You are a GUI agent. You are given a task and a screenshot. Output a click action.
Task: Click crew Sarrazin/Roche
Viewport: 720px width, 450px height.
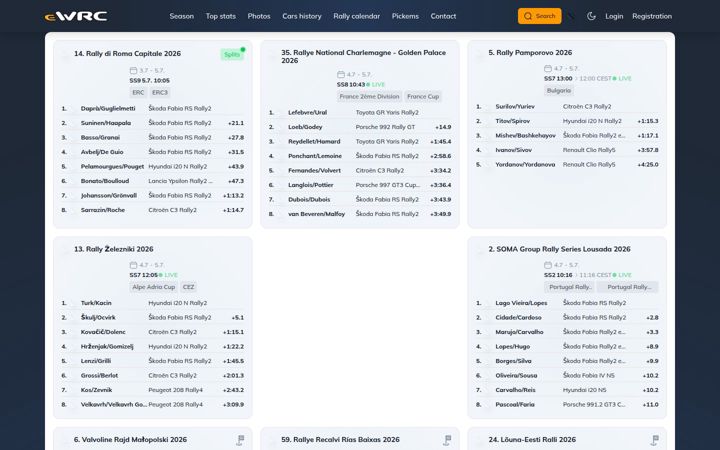102,210
